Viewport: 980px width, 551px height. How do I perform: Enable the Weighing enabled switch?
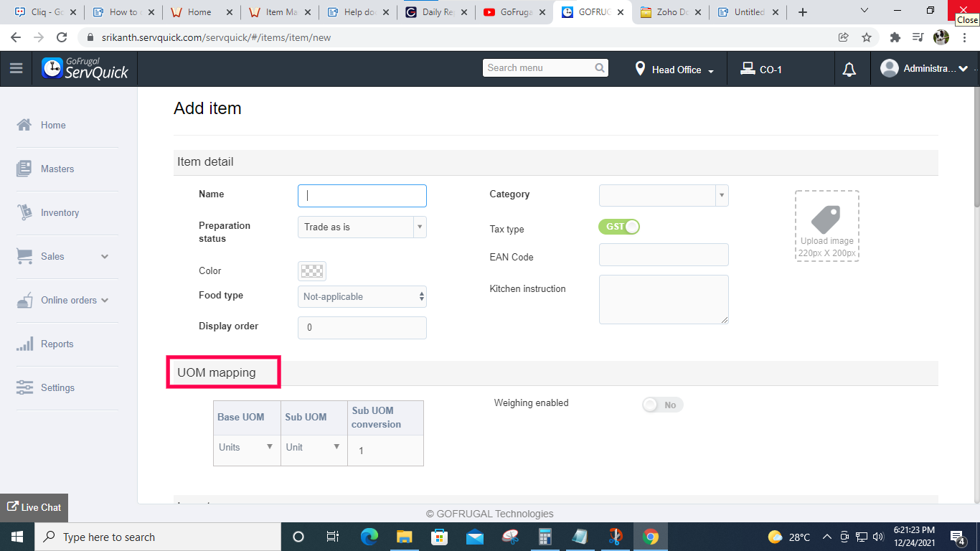coord(663,405)
